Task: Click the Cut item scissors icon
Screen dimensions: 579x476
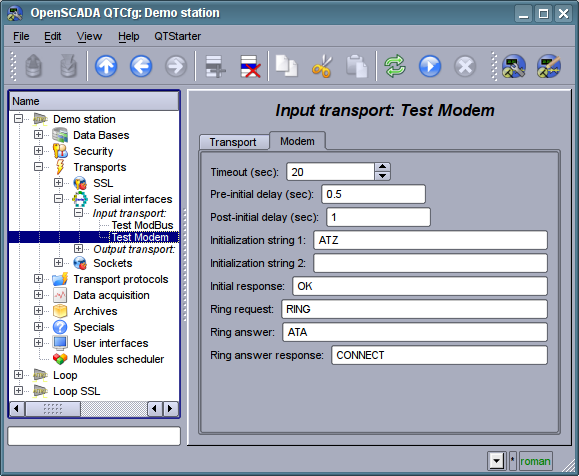Action: (322, 66)
